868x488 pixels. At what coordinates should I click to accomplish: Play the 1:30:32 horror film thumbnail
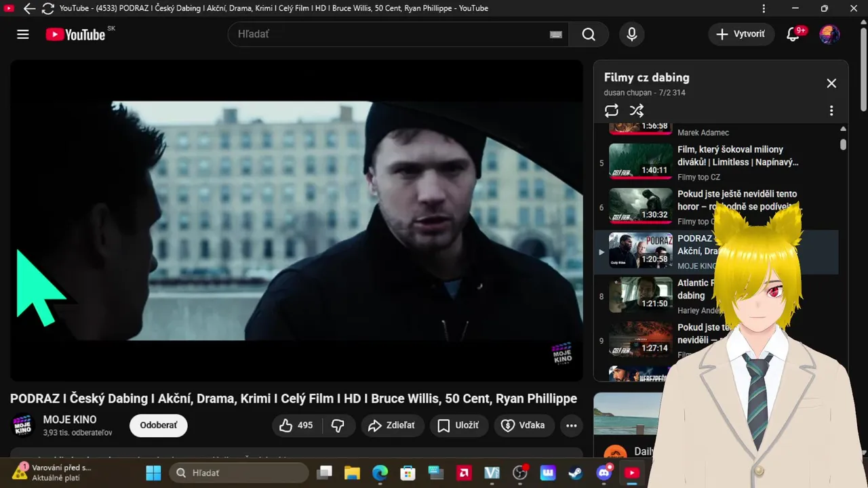[x=641, y=206]
